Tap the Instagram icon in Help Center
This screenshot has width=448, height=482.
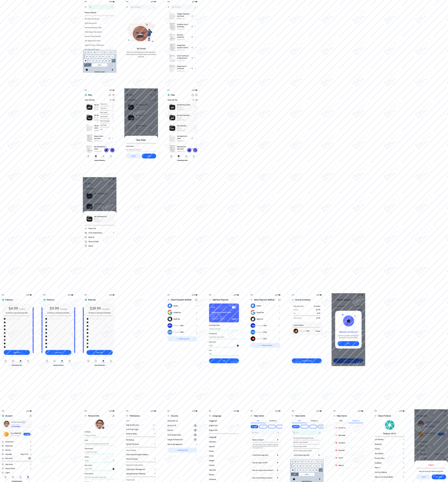336,443
